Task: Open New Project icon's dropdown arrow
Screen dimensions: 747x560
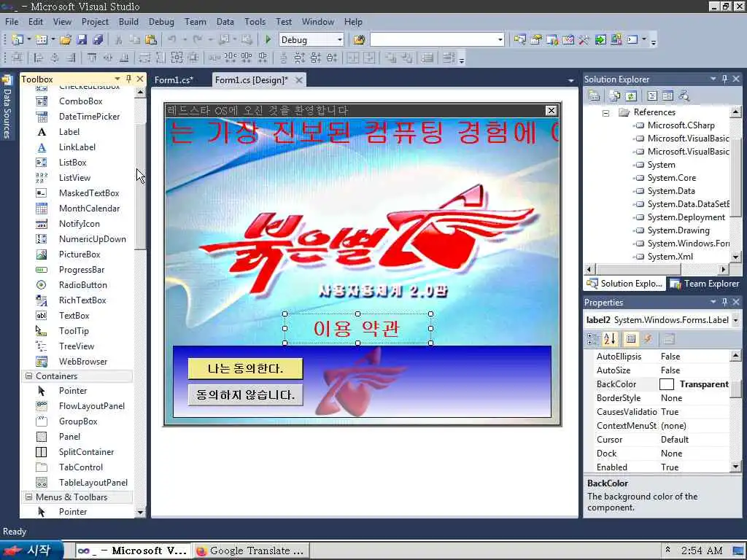Action: click(x=29, y=40)
